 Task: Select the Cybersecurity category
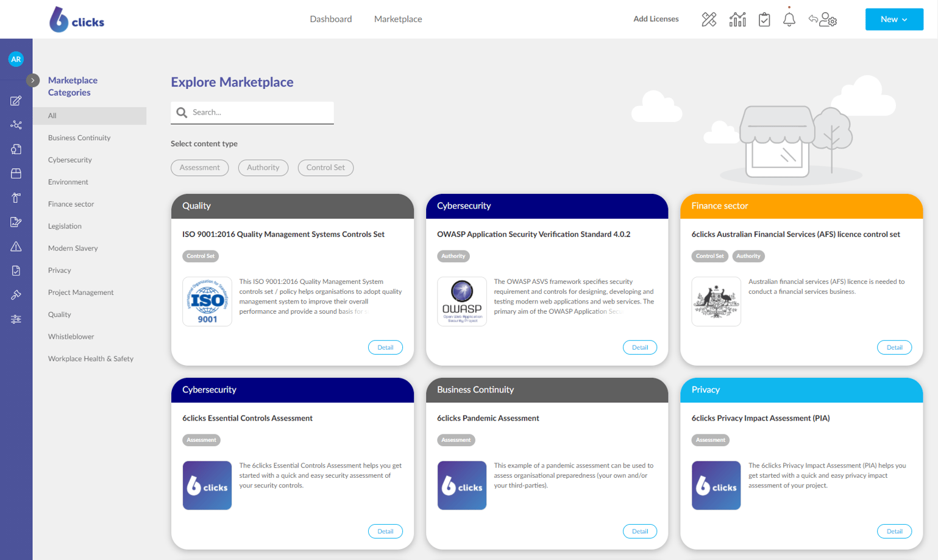pos(70,160)
